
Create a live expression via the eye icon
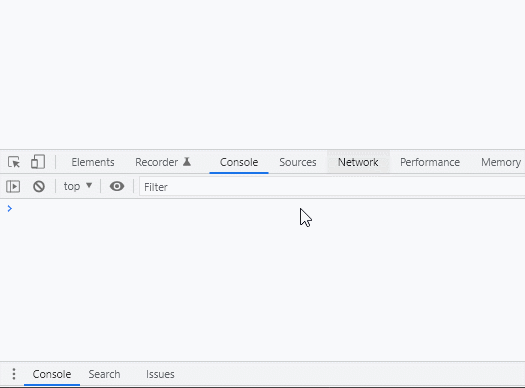117,186
